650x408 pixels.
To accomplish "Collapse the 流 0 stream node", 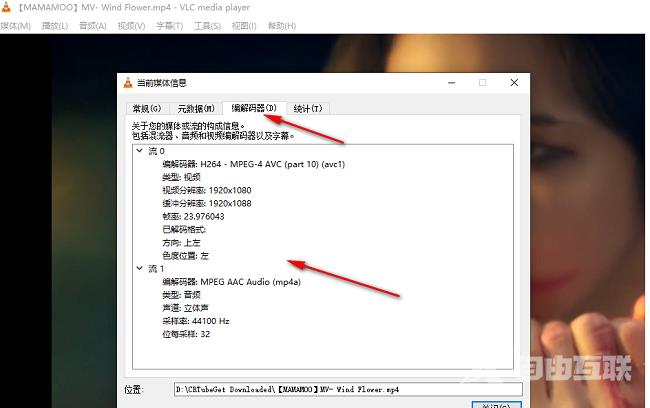I will tap(139, 151).
